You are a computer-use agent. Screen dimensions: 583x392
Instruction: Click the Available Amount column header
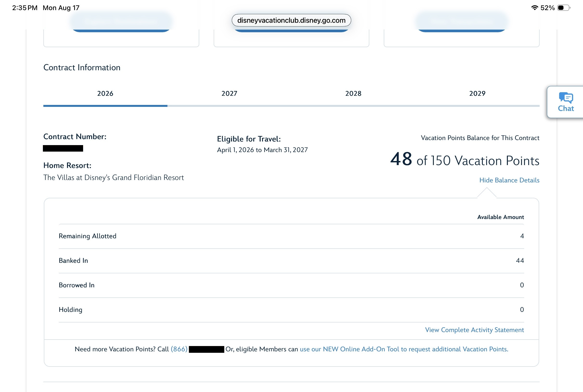click(500, 217)
